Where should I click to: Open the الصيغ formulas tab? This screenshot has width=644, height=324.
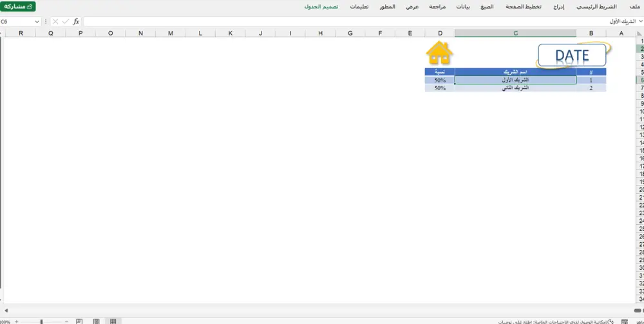[x=487, y=7]
